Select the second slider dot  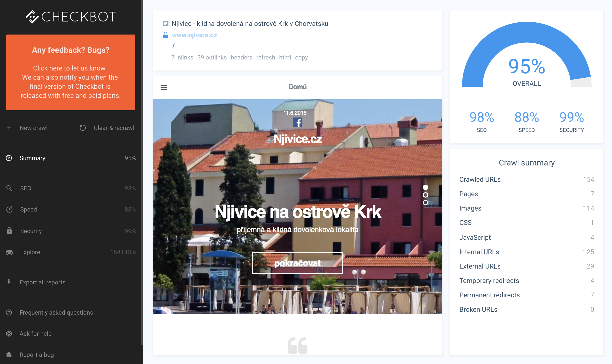425,195
